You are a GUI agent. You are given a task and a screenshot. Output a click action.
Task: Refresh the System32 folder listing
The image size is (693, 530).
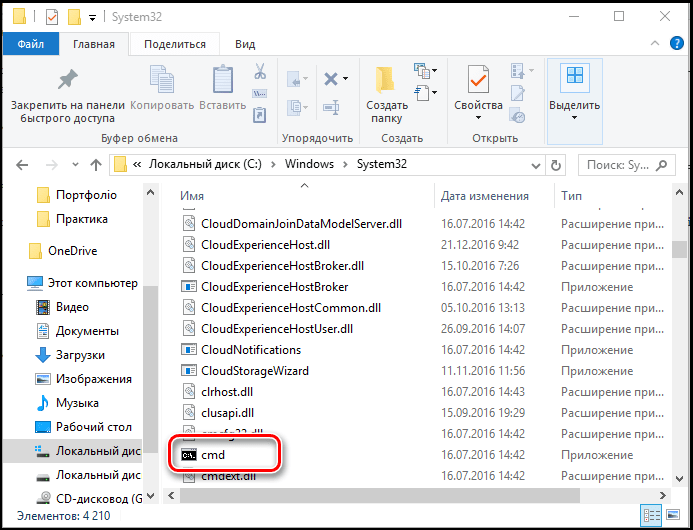click(556, 165)
